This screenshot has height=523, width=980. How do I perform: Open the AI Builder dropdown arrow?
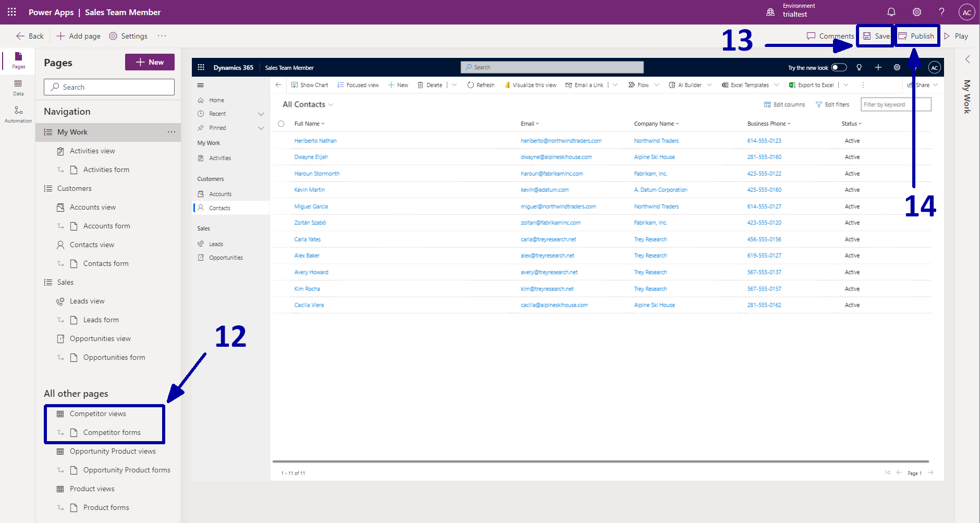coord(709,85)
